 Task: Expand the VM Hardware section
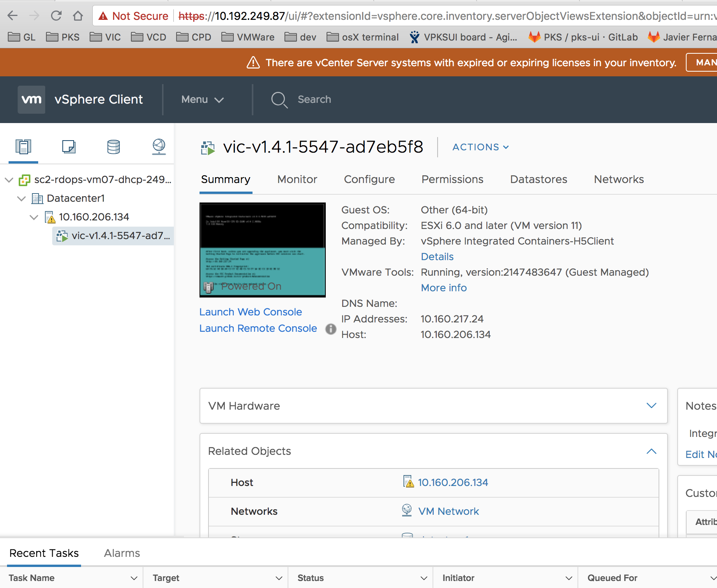652,405
